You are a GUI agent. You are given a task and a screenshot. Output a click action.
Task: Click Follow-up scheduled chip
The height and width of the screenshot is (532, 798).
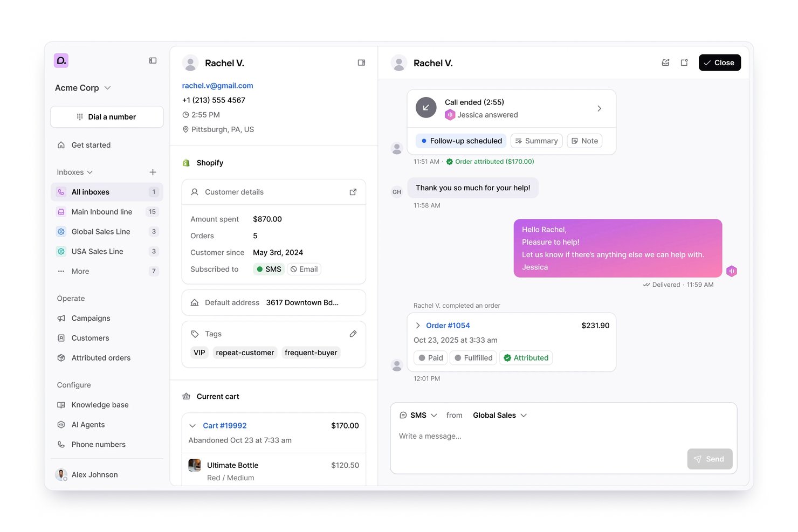[461, 141]
